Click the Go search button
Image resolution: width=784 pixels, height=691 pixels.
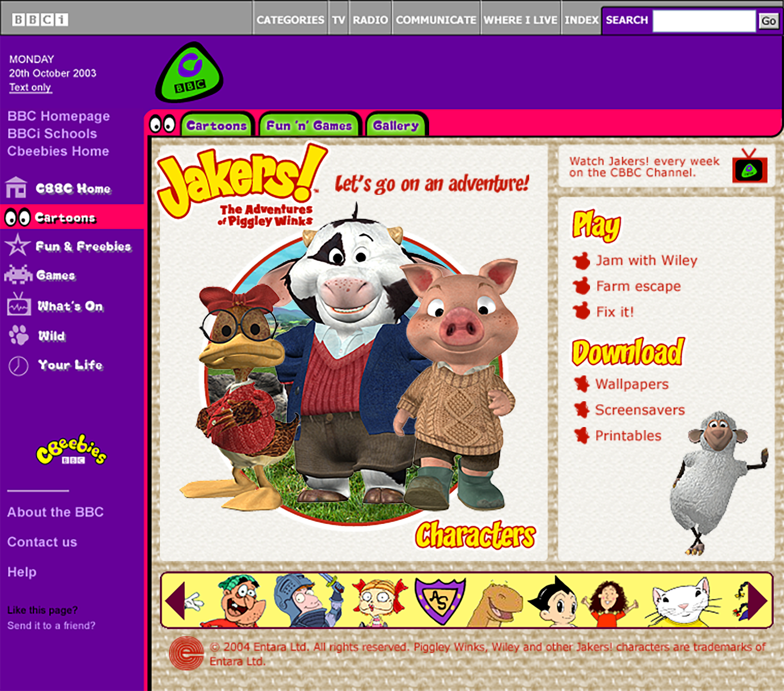click(x=769, y=21)
